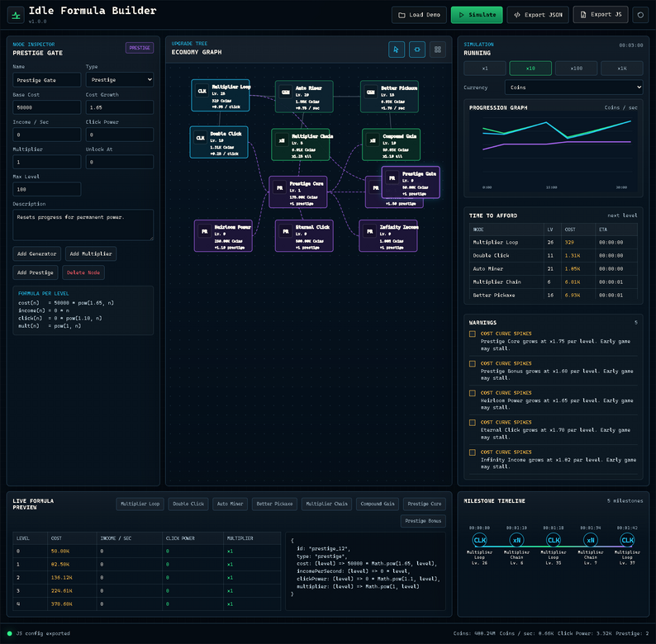Click Add Multiplier button
The width and height of the screenshot is (656, 644).
[91, 253]
